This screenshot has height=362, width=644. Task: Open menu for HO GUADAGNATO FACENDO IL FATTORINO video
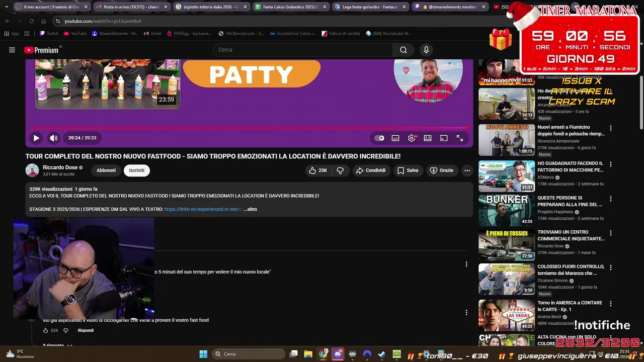[x=611, y=164]
